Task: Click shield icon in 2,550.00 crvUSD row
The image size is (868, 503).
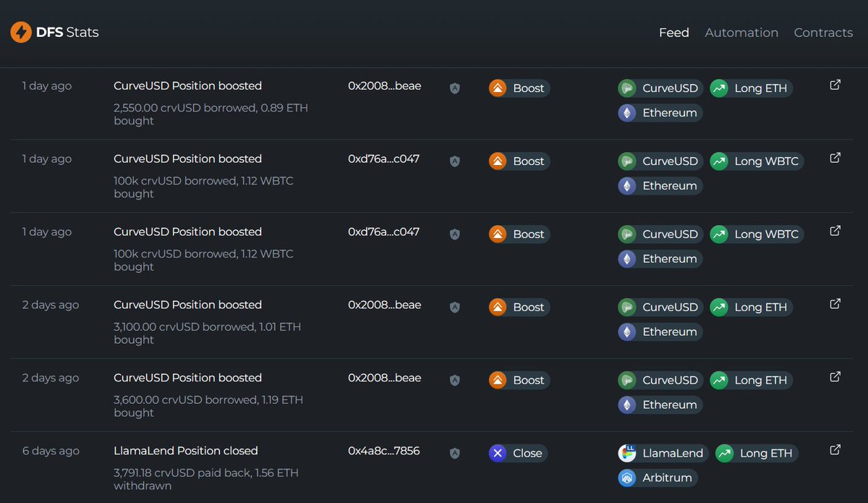Action: pyautogui.click(x=454, y=88)
